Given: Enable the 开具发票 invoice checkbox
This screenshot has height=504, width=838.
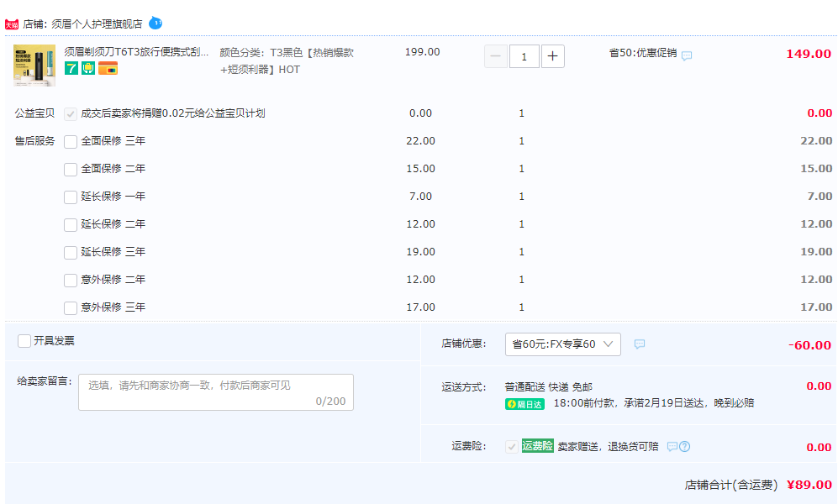Looking at the screenshot, I should pyautogui.click(x=24, y=341).
